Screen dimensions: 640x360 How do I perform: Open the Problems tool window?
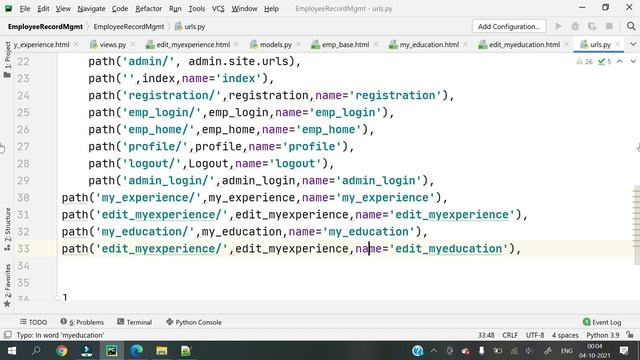point(82,322)
